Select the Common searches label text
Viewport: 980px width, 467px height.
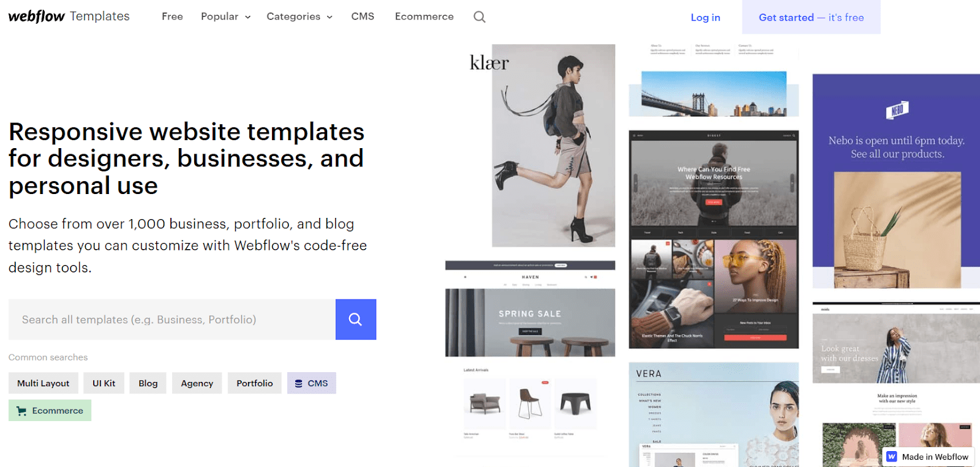tap(48, 357)
